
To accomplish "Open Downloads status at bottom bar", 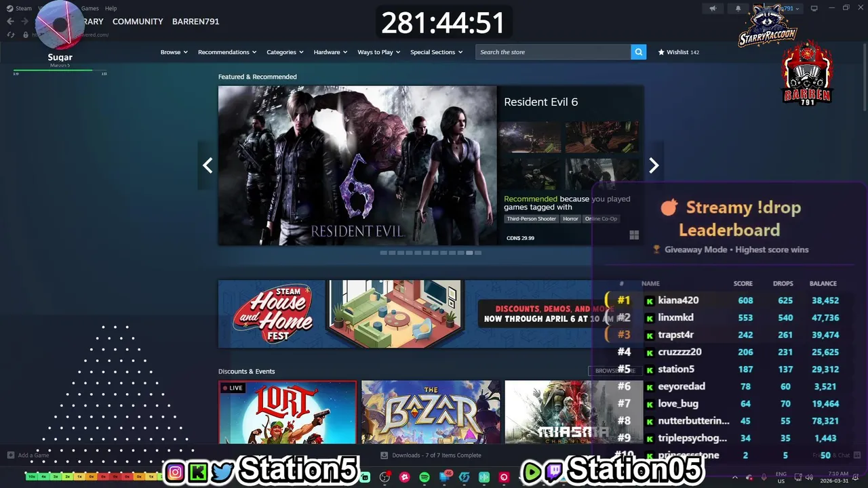I will (431, 455).
